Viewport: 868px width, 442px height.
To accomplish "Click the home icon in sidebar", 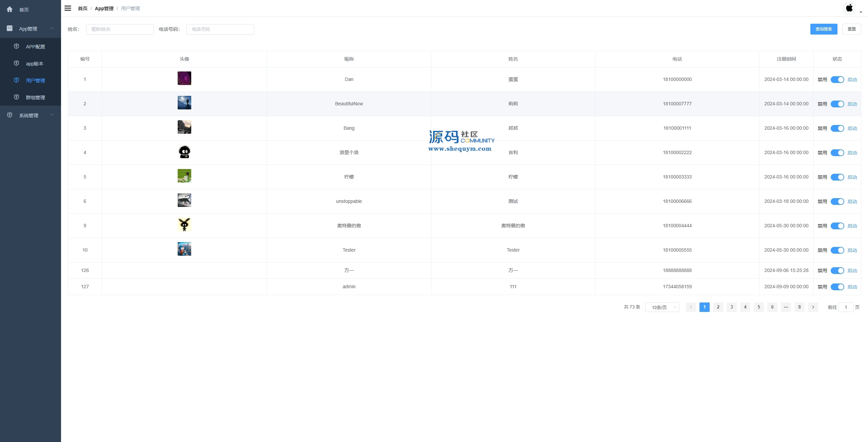I will coord(9,9).
